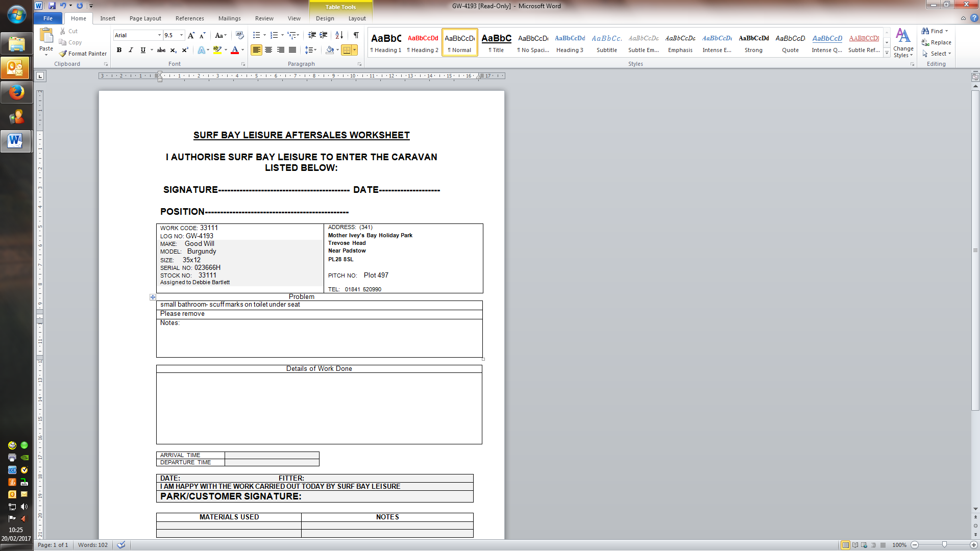The width and height of the screenshot is (980, 551).
Task: Open the Table Tools Design tab
Action: click(x=325, y=18)
